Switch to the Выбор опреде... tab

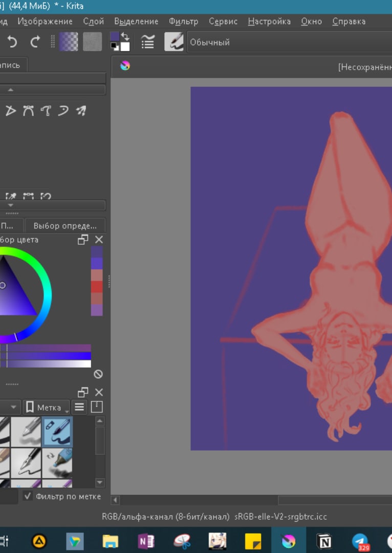click(x=65, y=226)
